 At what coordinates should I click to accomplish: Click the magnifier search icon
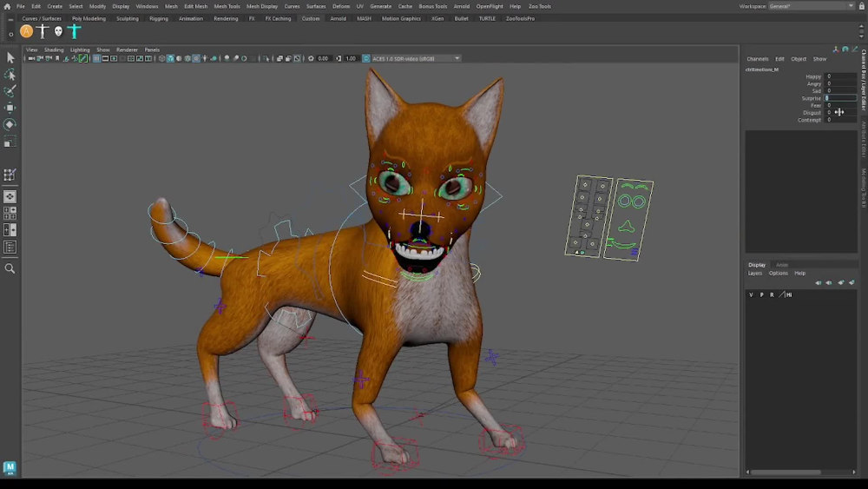click(x=10, y=268)
